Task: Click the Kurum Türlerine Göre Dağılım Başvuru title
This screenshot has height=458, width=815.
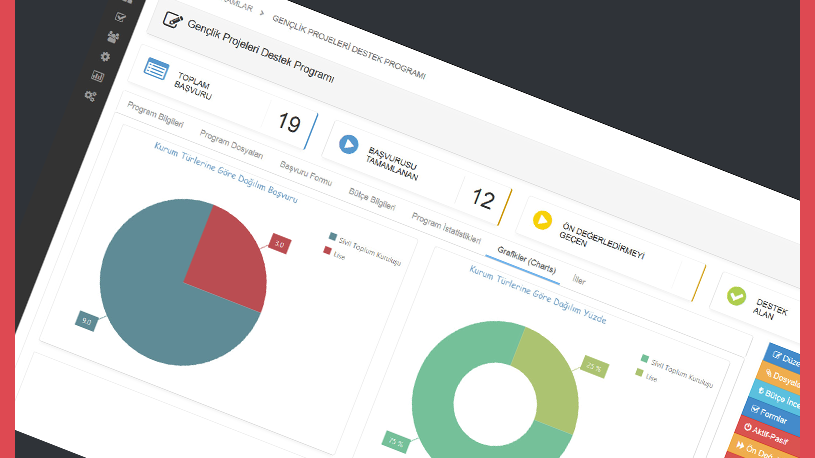Action: 226,172
